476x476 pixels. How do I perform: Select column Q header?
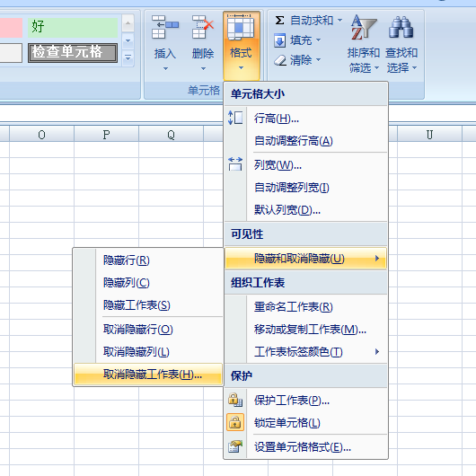[x=171, y=134]
